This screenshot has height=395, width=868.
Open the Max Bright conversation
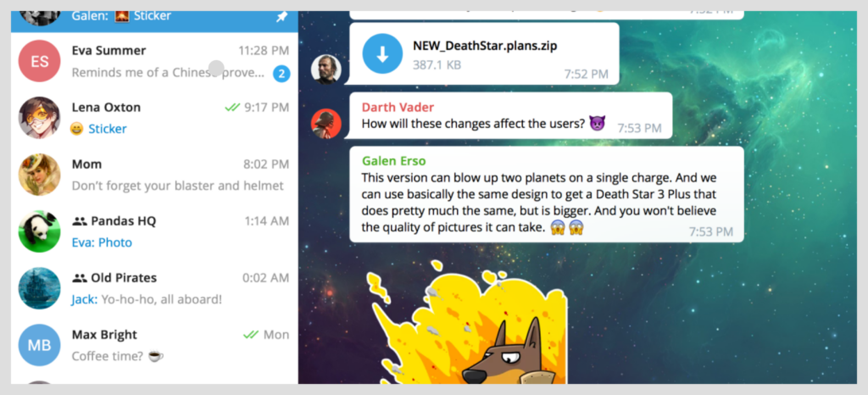click(154, 346)
